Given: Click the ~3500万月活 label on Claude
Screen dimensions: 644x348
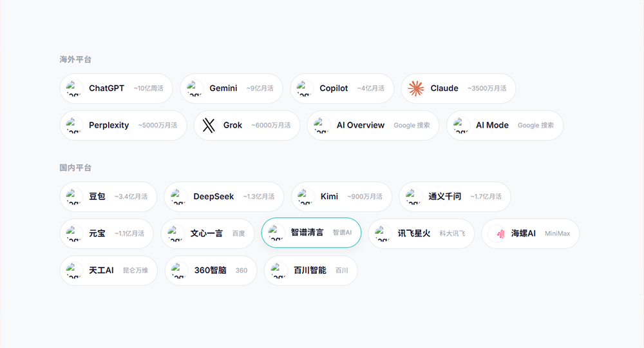Looking at the screenshot, I should [x=487, y=88].
